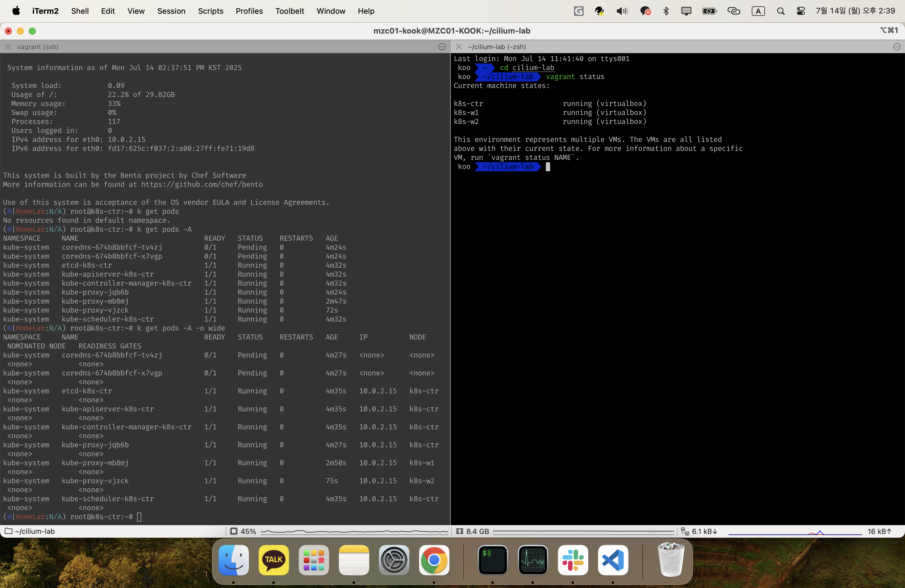Viewport: 905px width, 588px height.
Task: Open the cilium-lab pane options menu icon
Action: tap(897, 47)
